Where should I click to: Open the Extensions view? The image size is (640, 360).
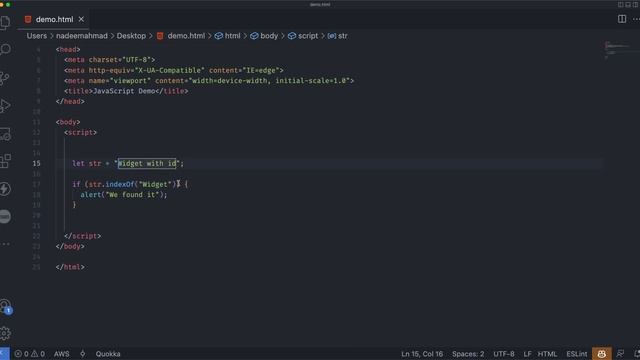(x=5, y=161)
